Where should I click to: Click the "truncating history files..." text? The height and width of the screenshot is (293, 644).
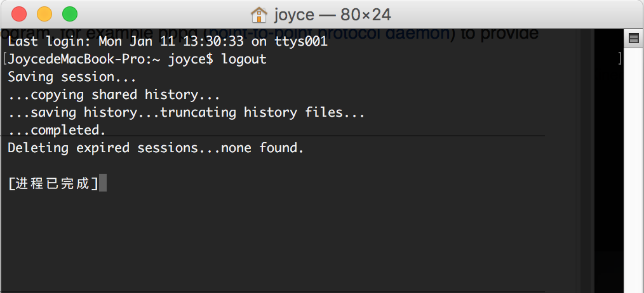[263, 113]
